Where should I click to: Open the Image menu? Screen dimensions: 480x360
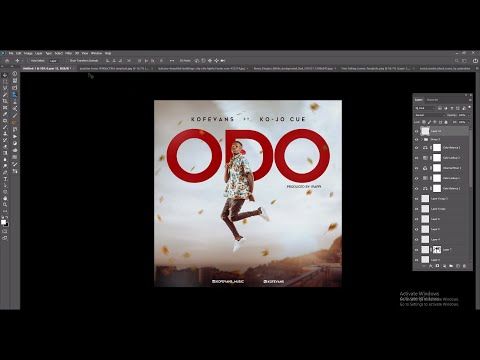28,53
